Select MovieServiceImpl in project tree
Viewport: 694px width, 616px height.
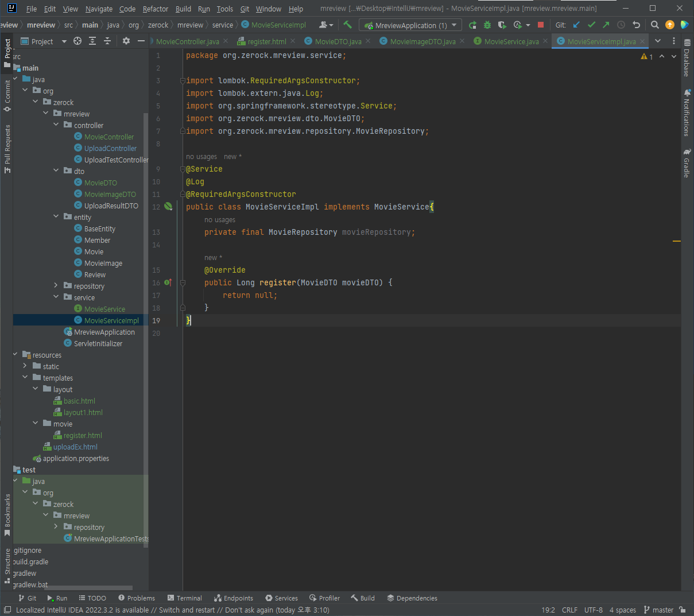point(111,320)
